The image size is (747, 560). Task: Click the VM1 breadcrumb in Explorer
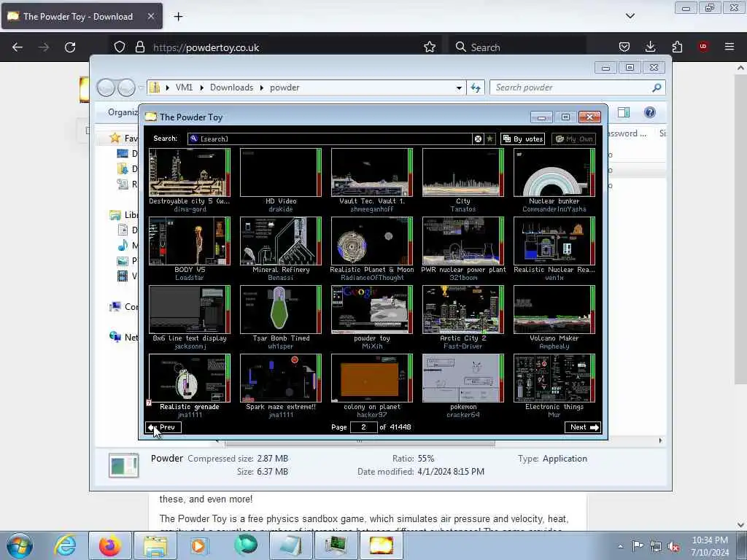pos(184,87)
